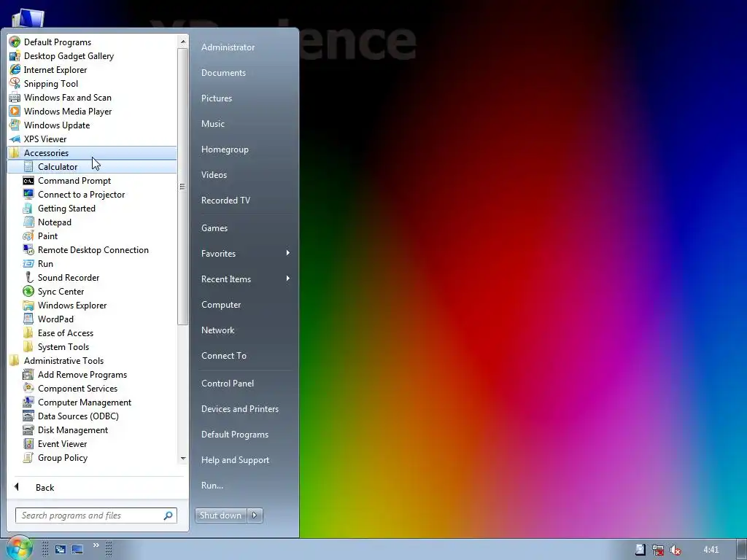Open Games
747x560 pixels.
pos(244,228)
